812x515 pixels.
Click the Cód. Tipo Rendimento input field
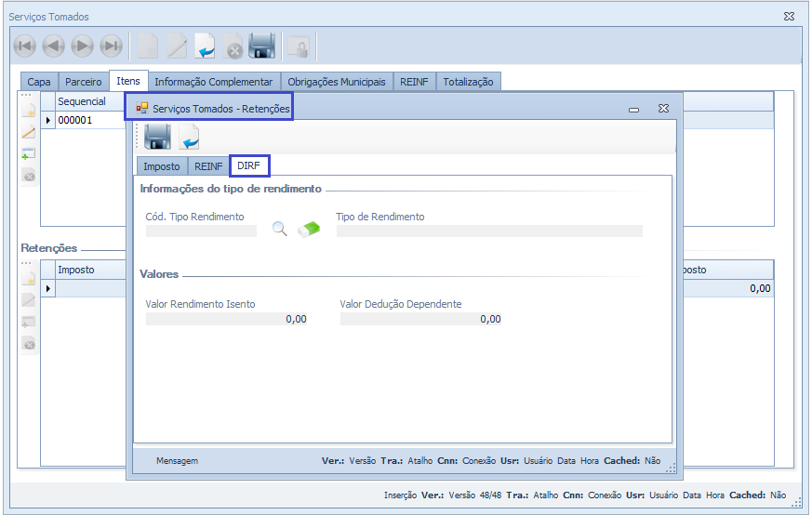coord(201,231)
